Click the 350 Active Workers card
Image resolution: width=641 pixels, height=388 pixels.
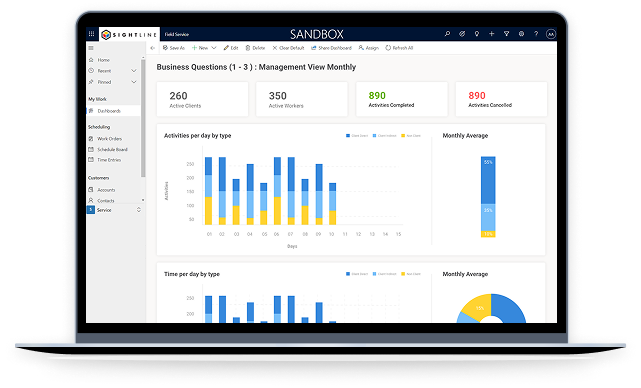click(302, 99)
